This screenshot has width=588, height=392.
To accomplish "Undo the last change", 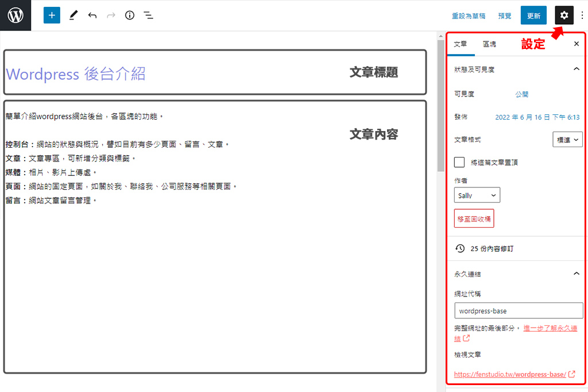I will [92, 16].
